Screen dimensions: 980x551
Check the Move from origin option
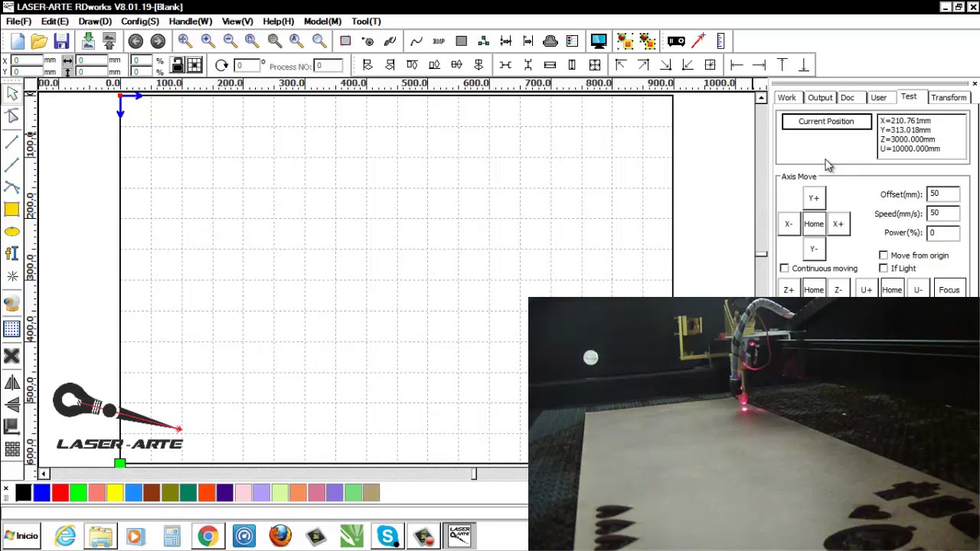pyautogui.click(x=884, y=256)
